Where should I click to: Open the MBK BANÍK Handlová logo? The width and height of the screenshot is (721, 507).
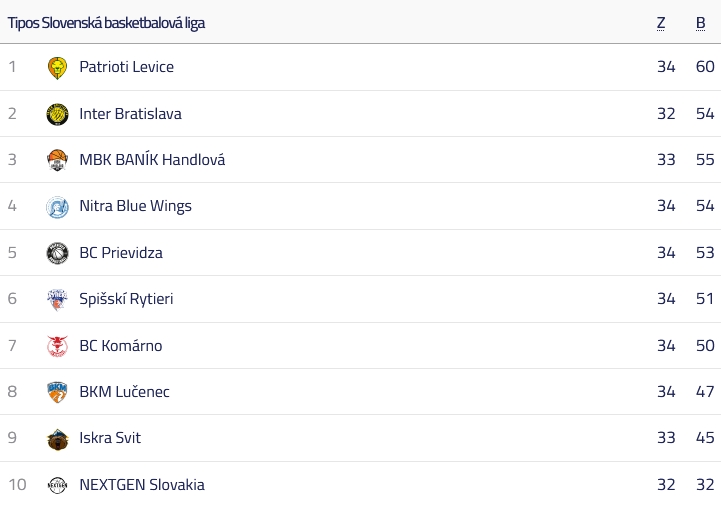[57, 160]
